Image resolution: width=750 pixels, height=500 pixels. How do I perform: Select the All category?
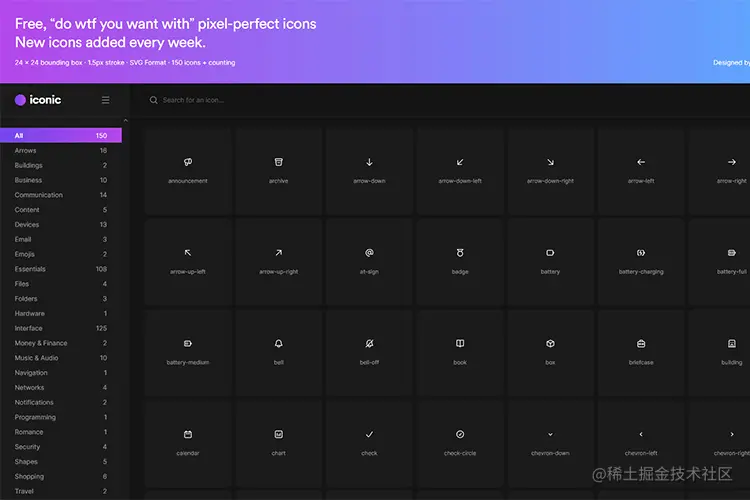(x=61, y=135)
